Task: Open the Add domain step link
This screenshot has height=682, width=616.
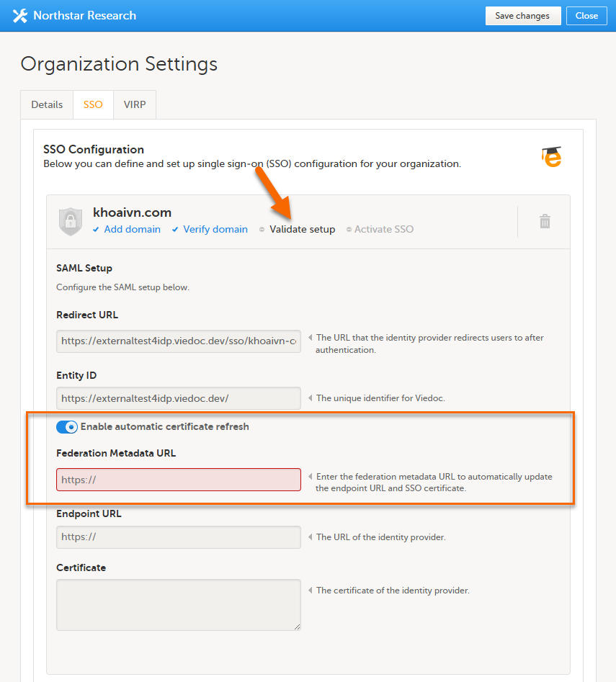Action: click(132, 230)
